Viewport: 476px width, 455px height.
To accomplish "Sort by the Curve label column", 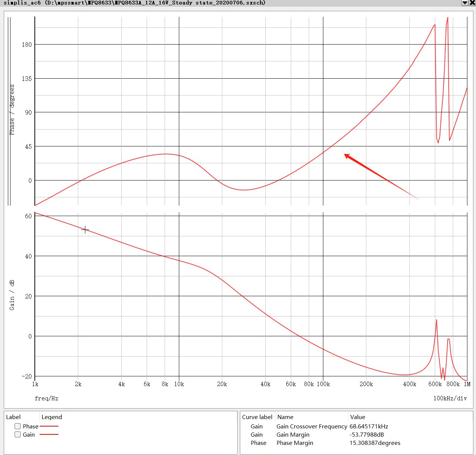I will [x=257, y=417].
